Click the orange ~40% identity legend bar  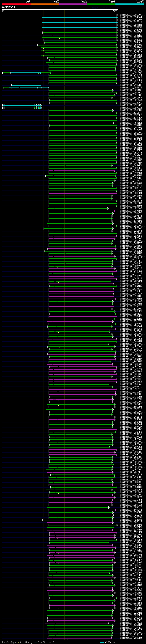[x=45, y=4]
